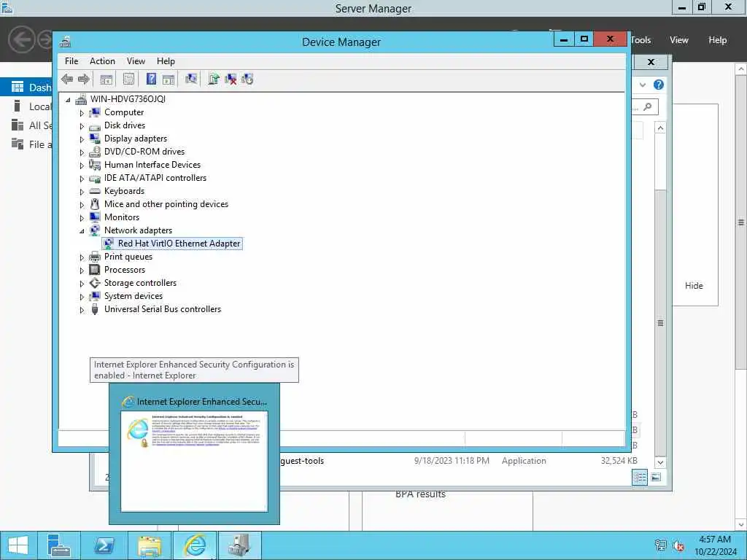Screen dimensions: 747x560
Task: Open Server Manager from the taskbar
Action: tap(59, 545)
